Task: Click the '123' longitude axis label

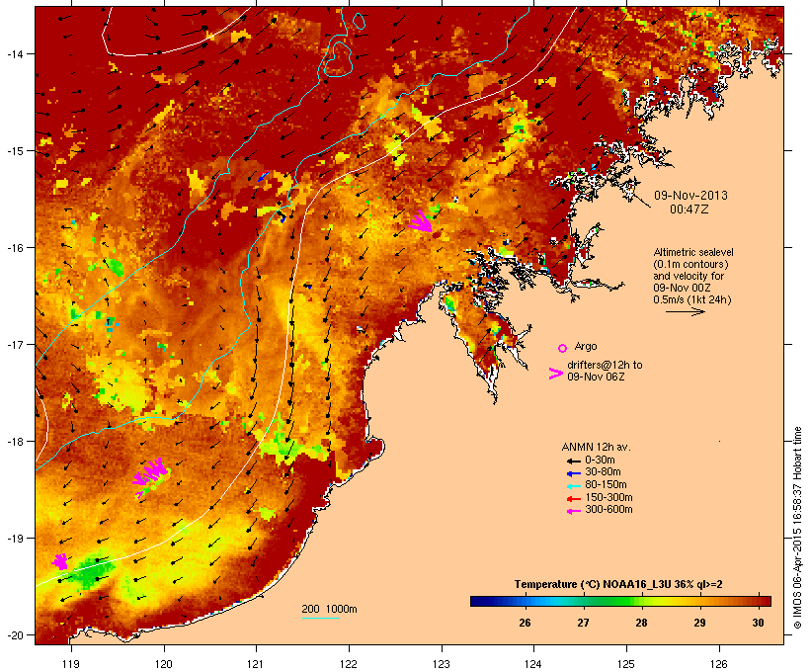Action: click(x=442, y=664)
